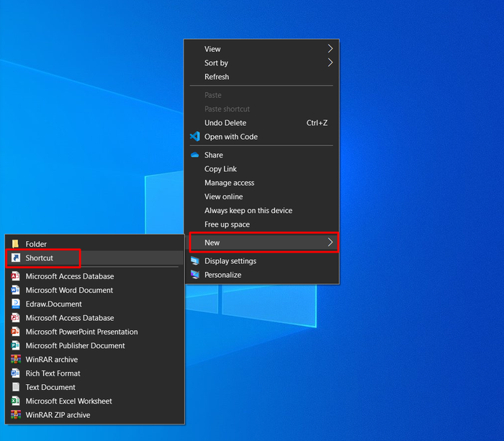This screenshot has width=504, height=441.
Task: Click the blank page Text Document icon
Action: coord(15,387)
